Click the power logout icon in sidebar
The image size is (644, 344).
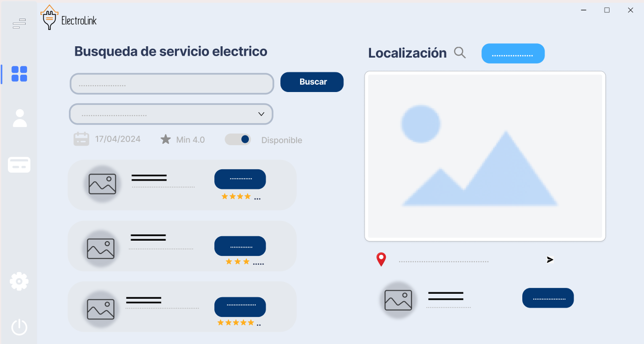19,327
